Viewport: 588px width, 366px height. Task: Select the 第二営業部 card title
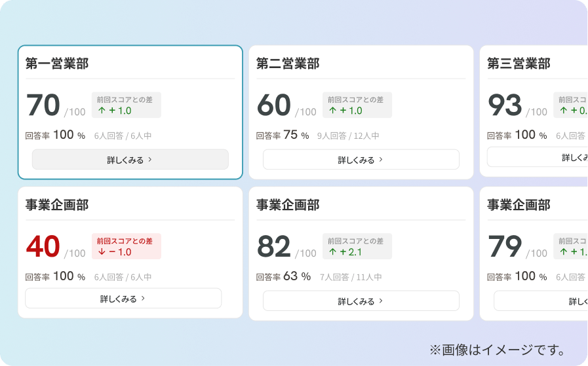click(288, 64)
